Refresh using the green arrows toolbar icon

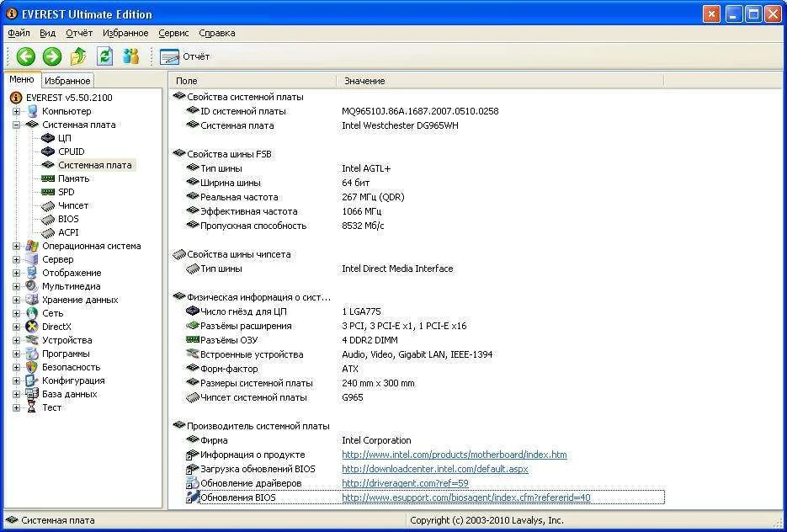pyautogui.click(x=105, y=56)
